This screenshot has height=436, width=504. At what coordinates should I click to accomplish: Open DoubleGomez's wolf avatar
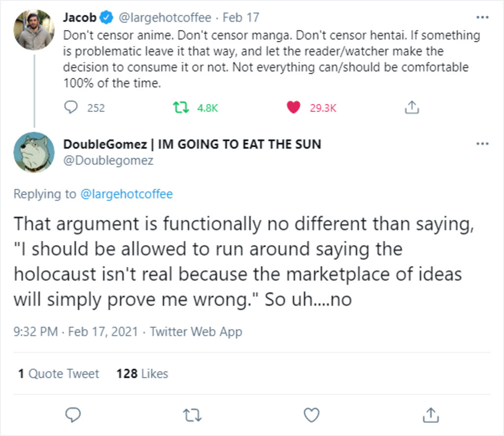(33, 153)
